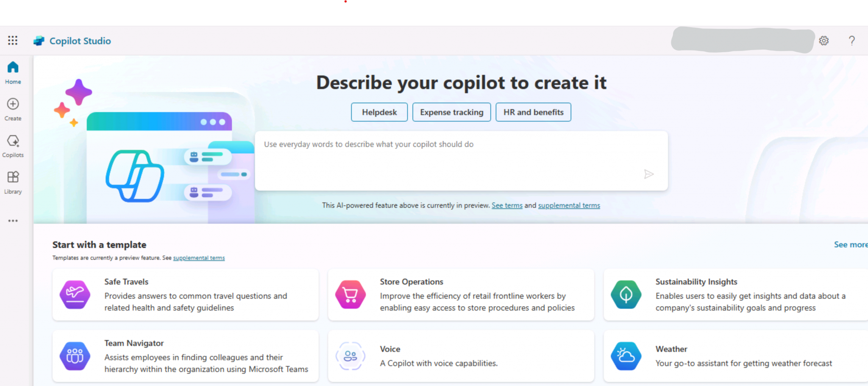Image resolution: width=868 pixels, height=386 pixels.
Task: Open the help question mark icon
Action: click(851, 41)
